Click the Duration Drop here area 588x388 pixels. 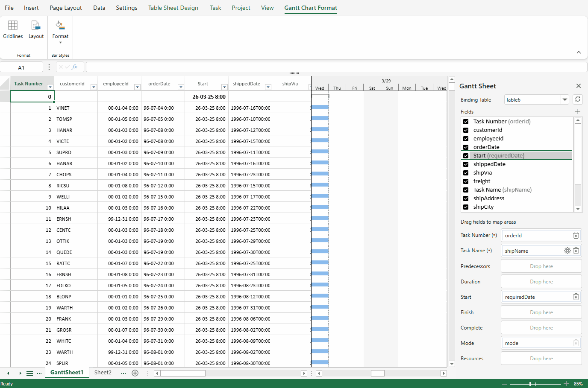click(541, 281)
